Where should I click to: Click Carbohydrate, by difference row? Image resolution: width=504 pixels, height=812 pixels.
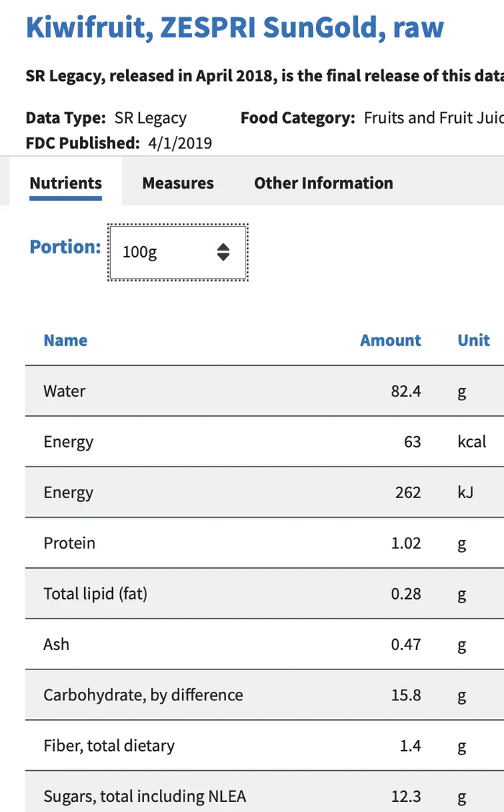pos(143,695)
